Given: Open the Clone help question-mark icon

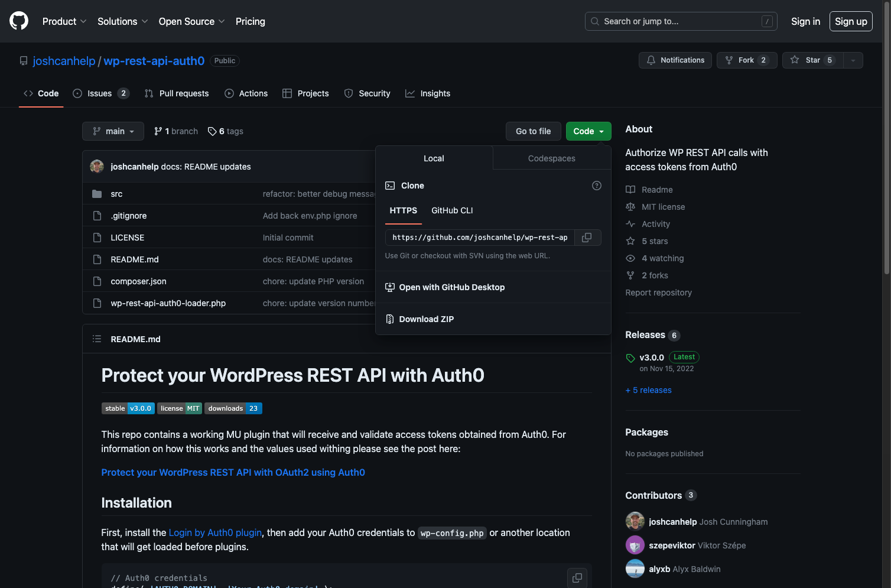Looking at the screenshot, I should click(597, 186).
